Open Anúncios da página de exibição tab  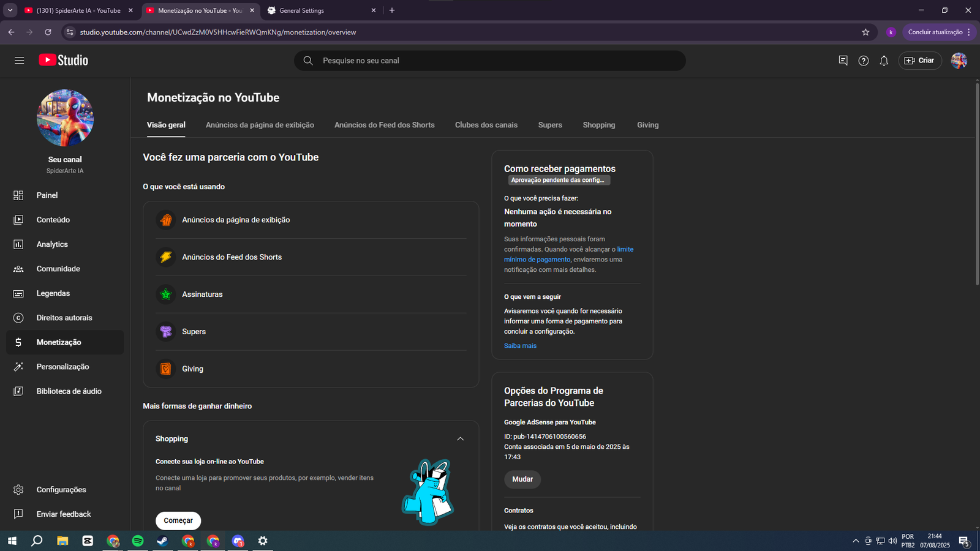pos(260,125)
